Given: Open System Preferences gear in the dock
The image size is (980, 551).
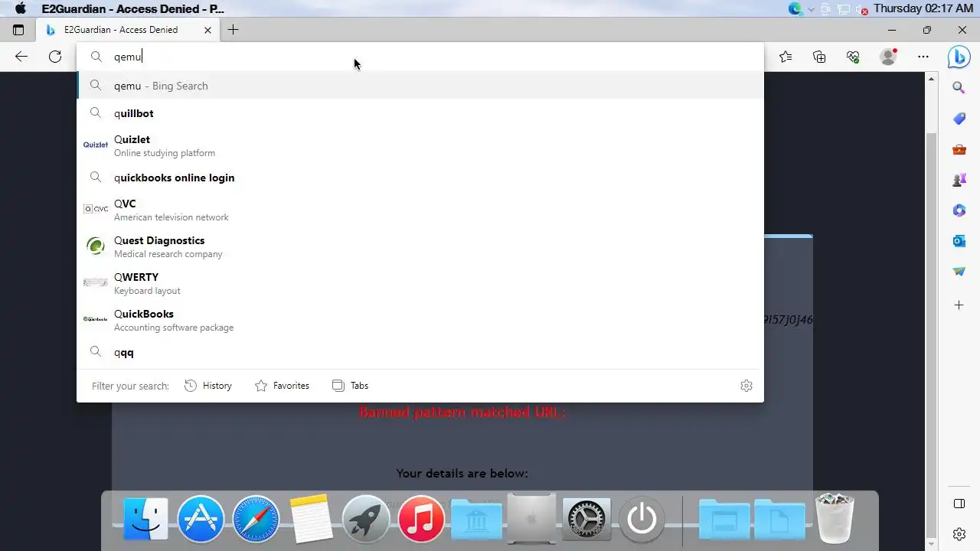Looking at the screenshot, I should pos(586,519).
